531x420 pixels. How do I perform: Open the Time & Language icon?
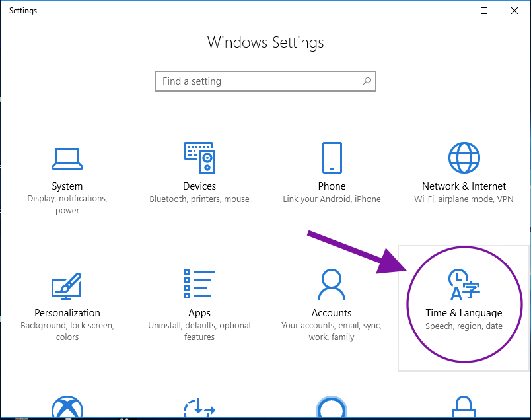coord(464,285)
